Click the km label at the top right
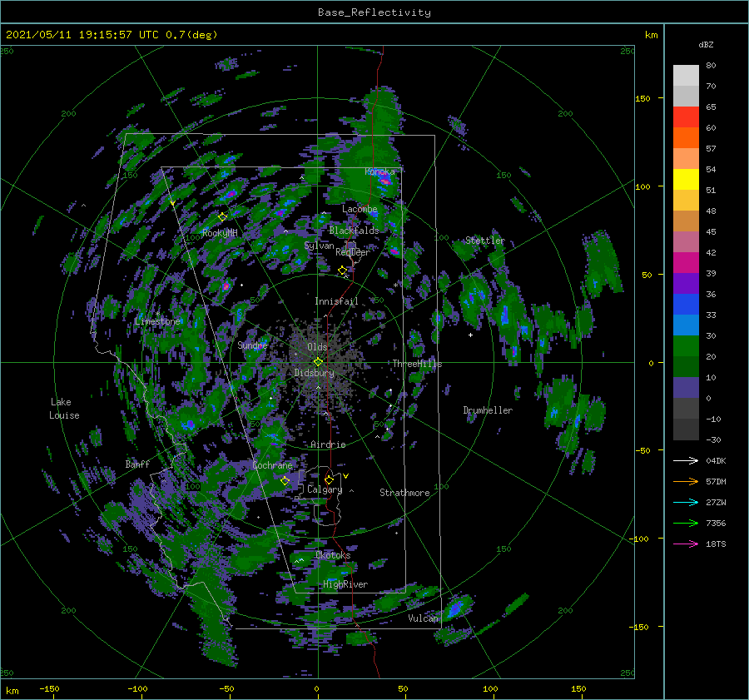 (x=651, y=35)
